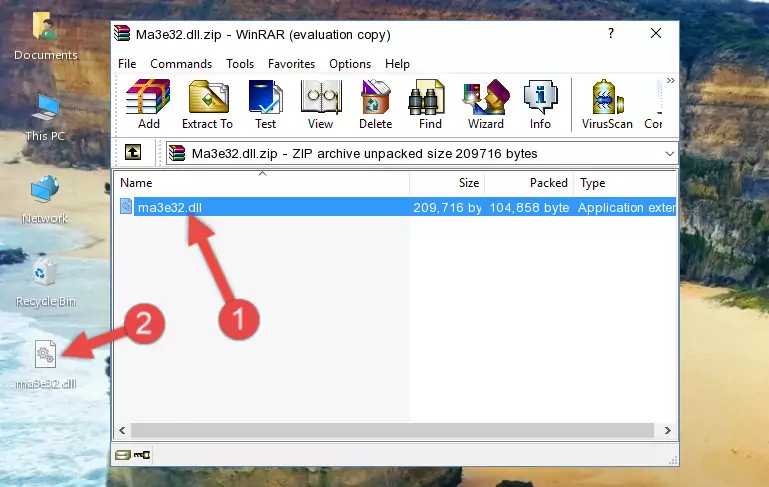Screen dimensions: 769x487
Task: Open the Options menu
Action: tap(350, 64)
